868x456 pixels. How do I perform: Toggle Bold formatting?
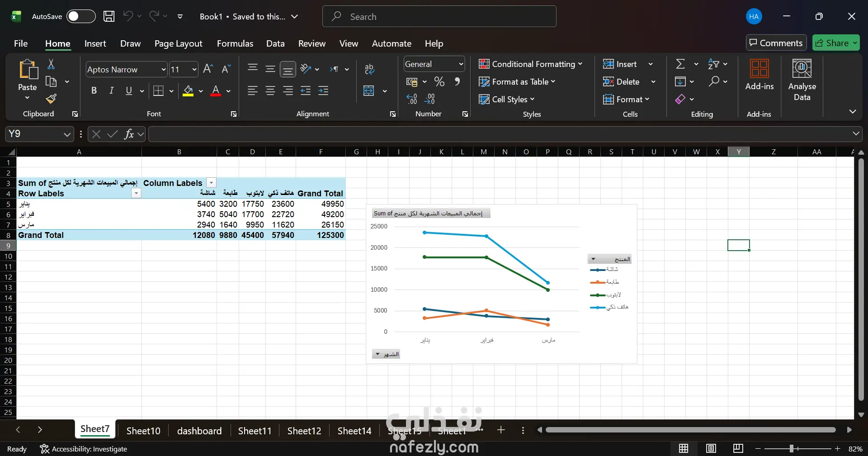coord(94,90)
